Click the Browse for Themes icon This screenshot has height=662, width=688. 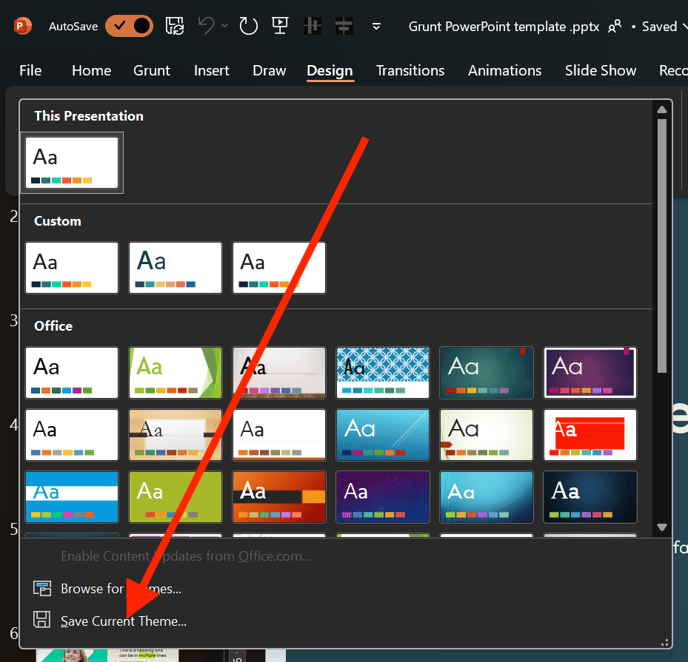click(42, 588)
